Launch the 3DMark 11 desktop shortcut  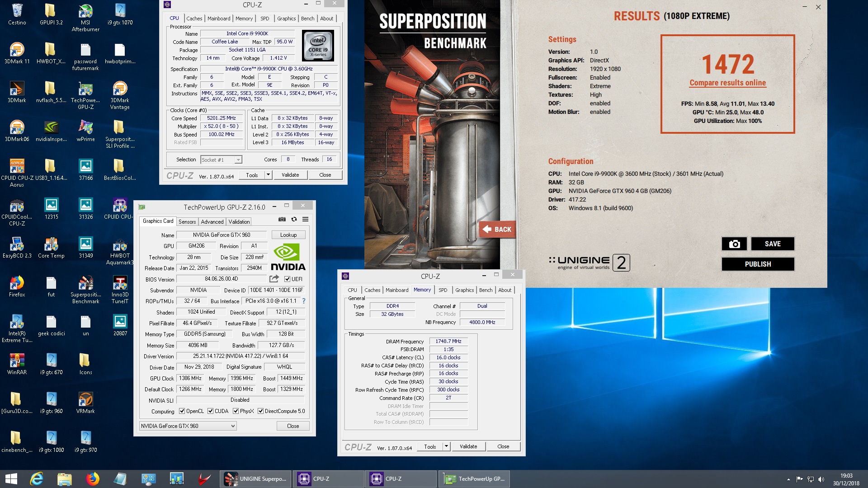pos(17,53)
